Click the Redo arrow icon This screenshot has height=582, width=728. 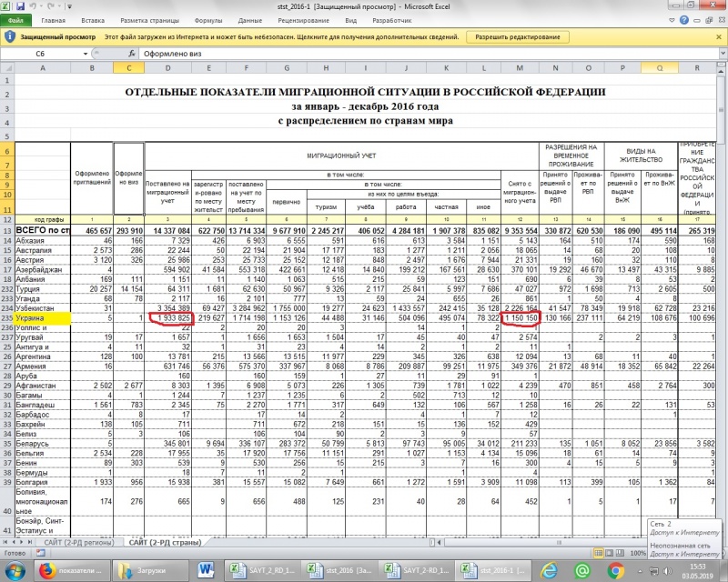pos(52,6)
